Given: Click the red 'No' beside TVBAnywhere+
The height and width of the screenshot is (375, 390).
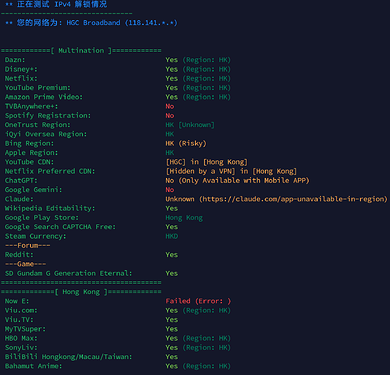Looking at the screenshot, I should point(170,106).
